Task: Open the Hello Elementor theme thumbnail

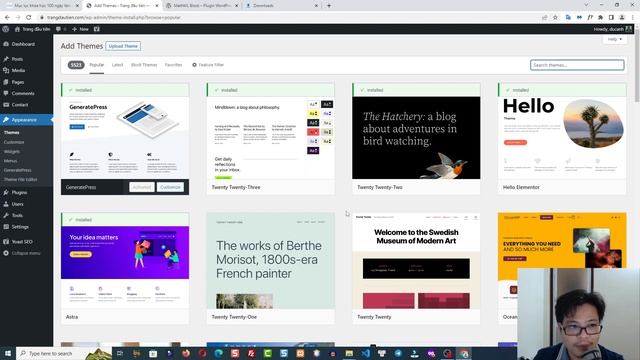Action: pyautogui.click(x=562, y=138)
